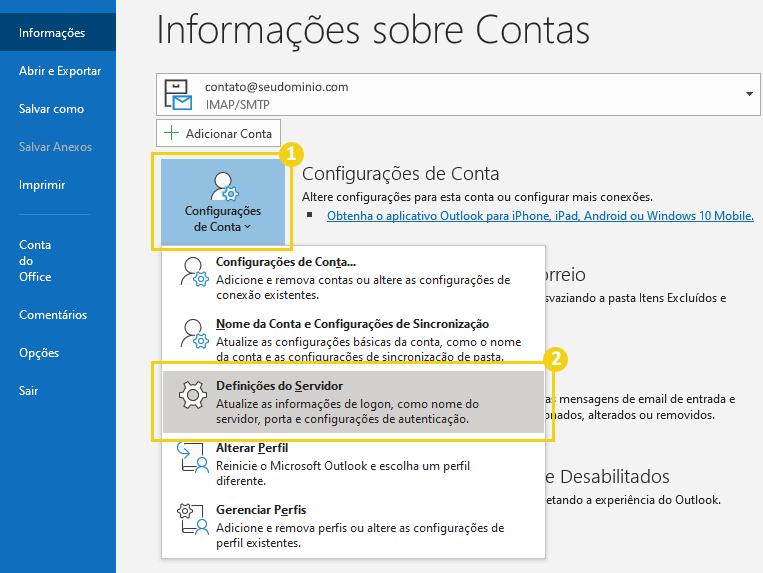Click the account mailbox icon beside contato@seudominio.com
This screenshot has height=573, width=763.
tap(181, 94)
